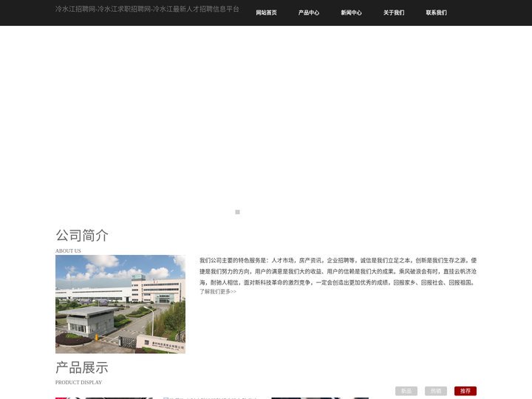Select 关于我们 in the top navigation

point(394,13)
